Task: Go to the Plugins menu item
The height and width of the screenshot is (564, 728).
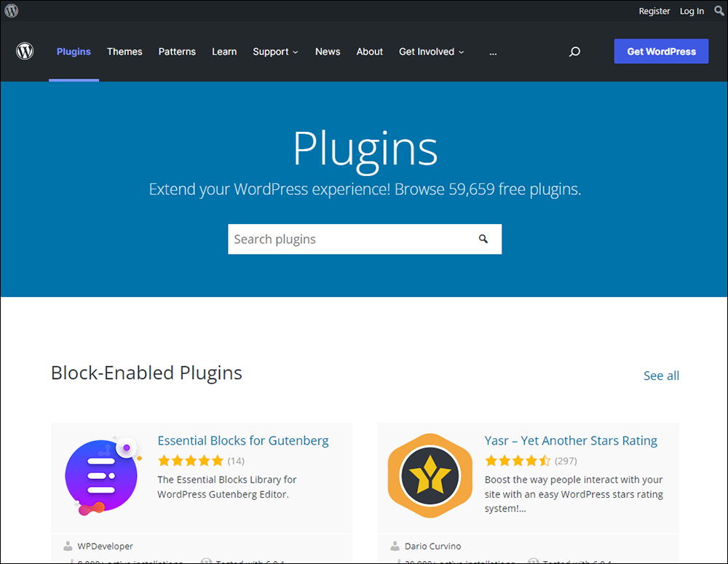Action: (x=74, y=52)
